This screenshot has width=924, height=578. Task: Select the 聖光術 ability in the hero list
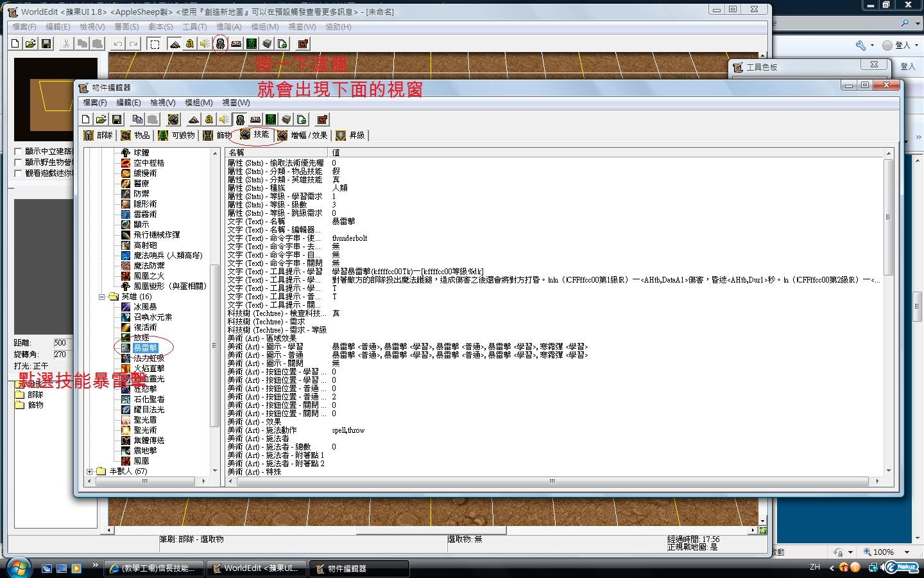[145, 430]
